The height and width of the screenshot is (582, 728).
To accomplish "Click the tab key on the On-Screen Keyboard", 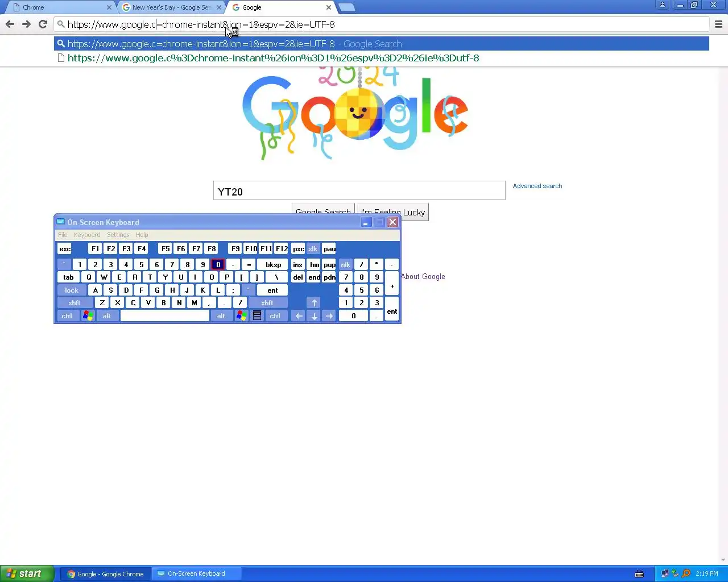I will click(68, 277).
